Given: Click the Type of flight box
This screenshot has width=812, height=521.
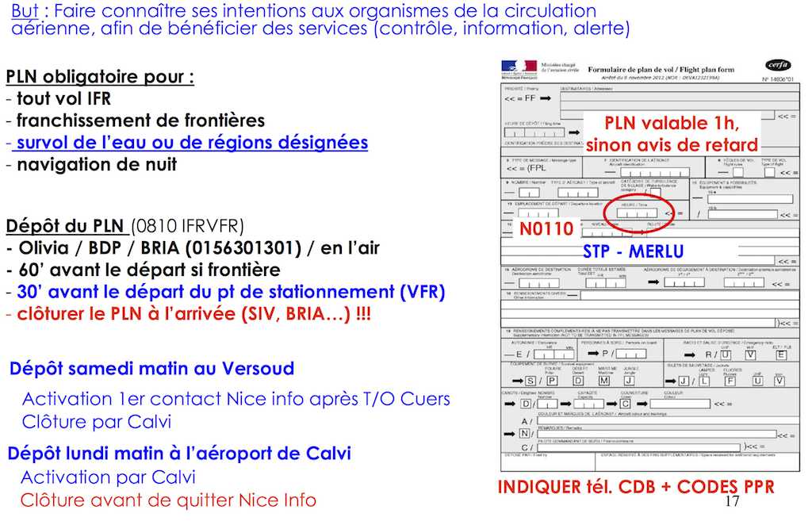Looking at the screenshot, I should (x=770, y=172).
